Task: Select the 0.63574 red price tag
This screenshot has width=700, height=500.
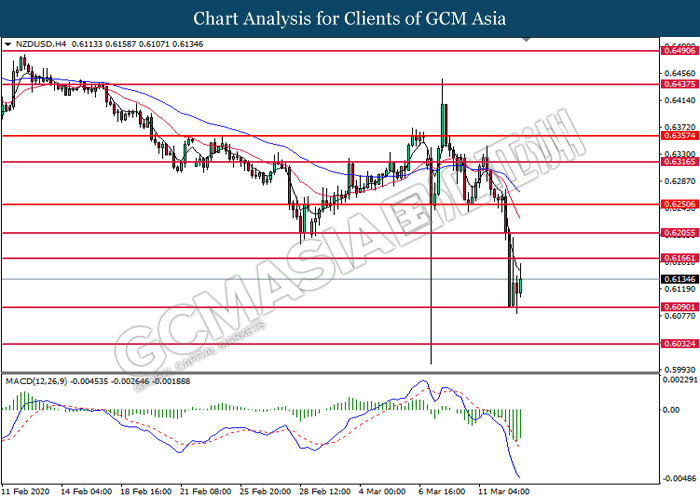Action: [x=677, y=135]
